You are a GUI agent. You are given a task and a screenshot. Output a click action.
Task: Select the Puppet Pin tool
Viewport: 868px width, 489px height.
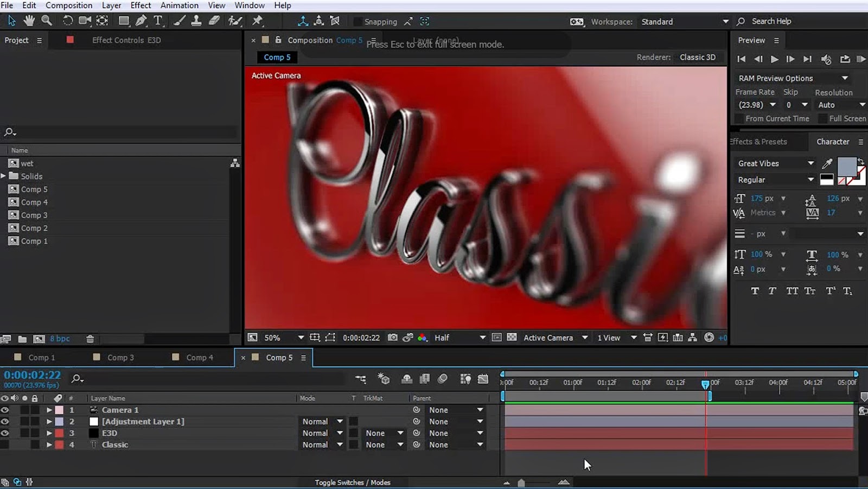[258, 21]
